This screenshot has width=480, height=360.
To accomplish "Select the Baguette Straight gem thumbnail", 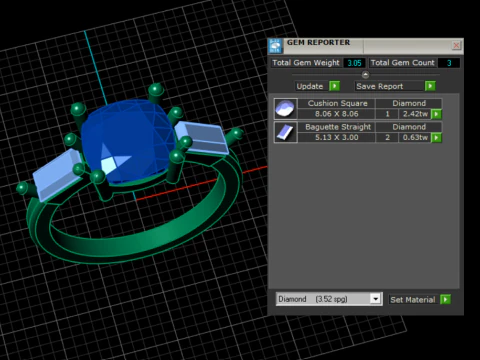I will 286,132.
